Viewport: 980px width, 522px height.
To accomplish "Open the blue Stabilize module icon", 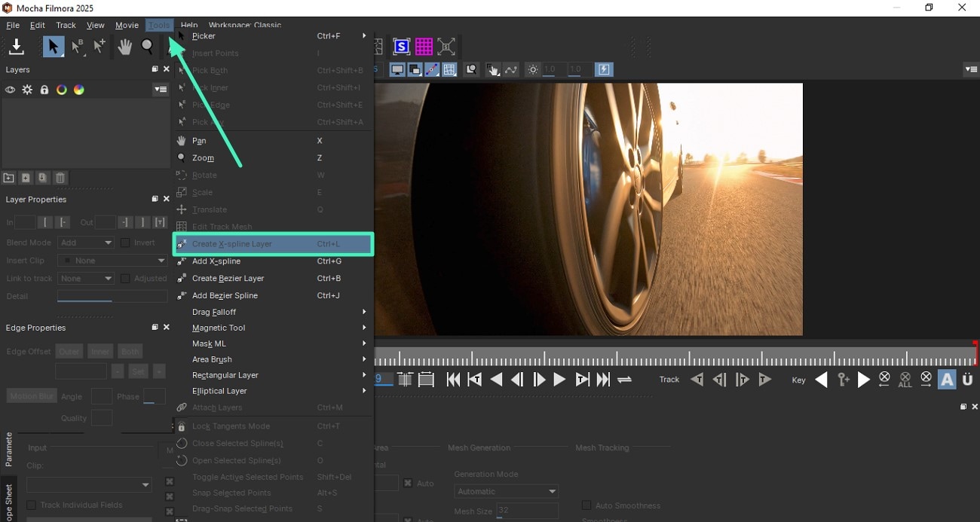I will click(401, 46).
